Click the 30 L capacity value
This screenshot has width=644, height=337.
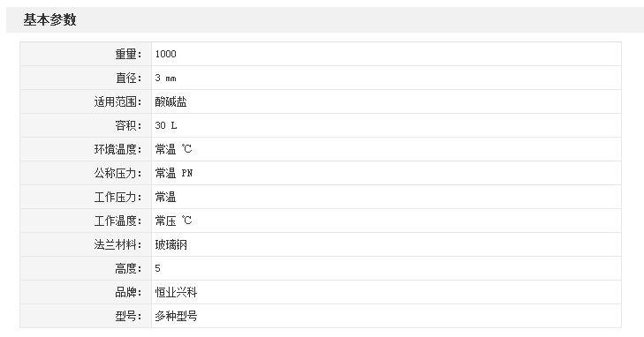click(166, 125)
